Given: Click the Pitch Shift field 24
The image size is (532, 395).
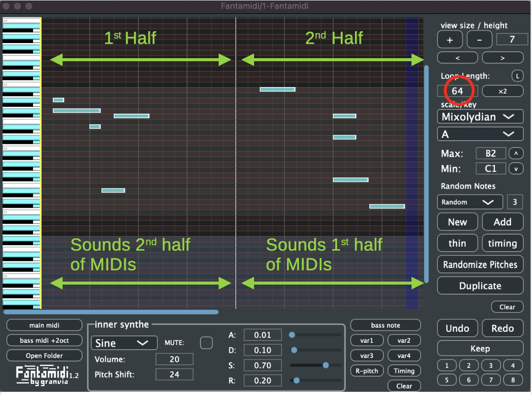Looking at the screenshot, I should 174,374.
